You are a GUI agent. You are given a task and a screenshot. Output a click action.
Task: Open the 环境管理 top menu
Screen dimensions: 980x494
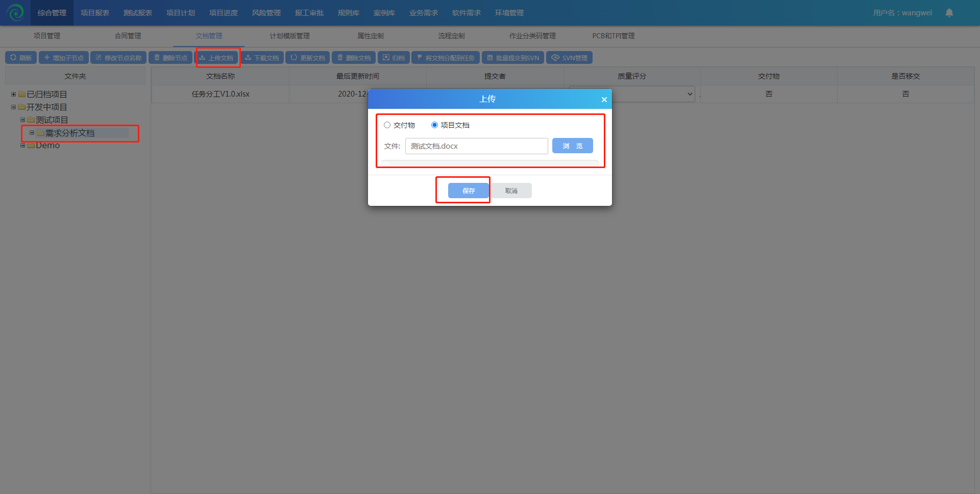click(509, 13)
